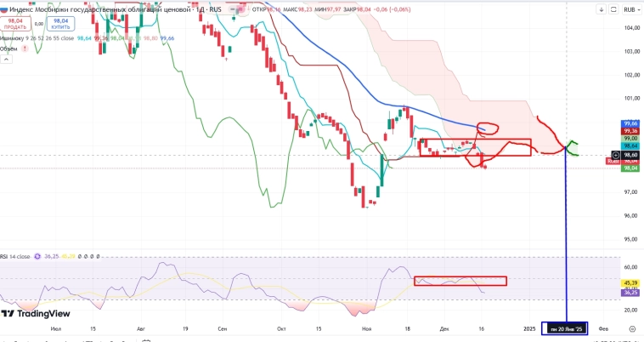Click the 20,00 RSI scale label

(631, 310)
